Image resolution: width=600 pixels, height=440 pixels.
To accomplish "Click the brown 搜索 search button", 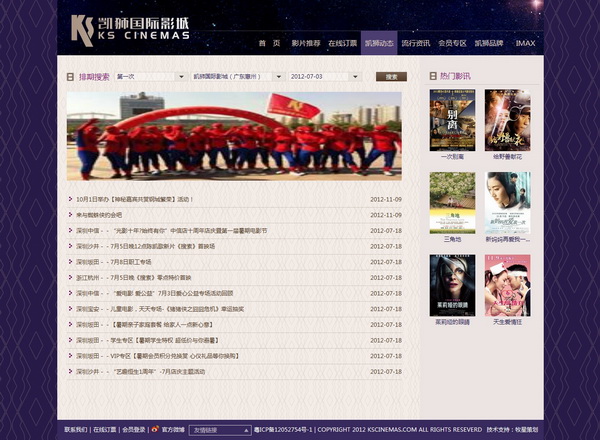I will click(391, 77).
